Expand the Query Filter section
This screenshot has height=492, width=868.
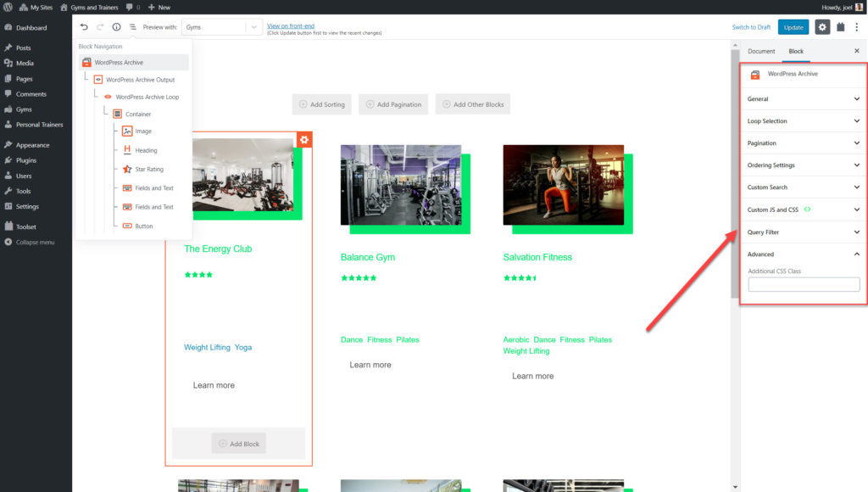point(803,232)
